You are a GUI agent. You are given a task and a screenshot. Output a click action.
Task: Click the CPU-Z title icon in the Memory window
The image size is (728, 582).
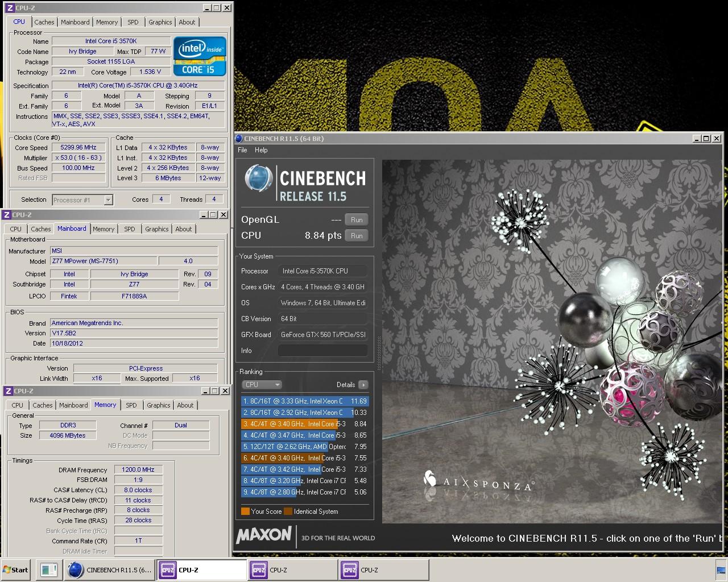pyautogui.click(x=7, y=391)
